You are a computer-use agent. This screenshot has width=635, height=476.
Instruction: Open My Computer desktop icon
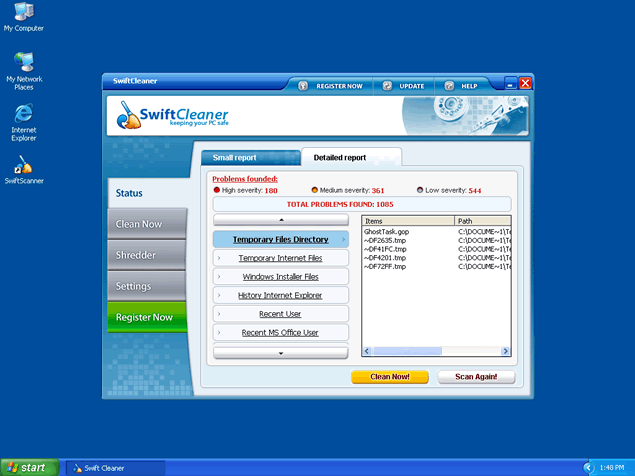tap(23, 14)
